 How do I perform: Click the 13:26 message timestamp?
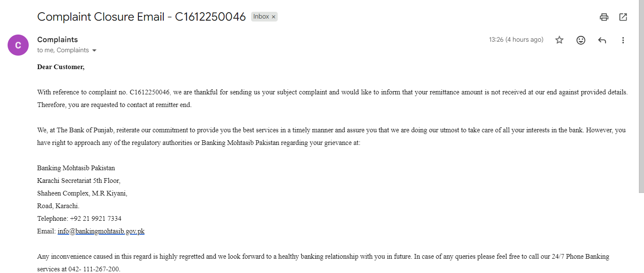(x=516, y=40)
